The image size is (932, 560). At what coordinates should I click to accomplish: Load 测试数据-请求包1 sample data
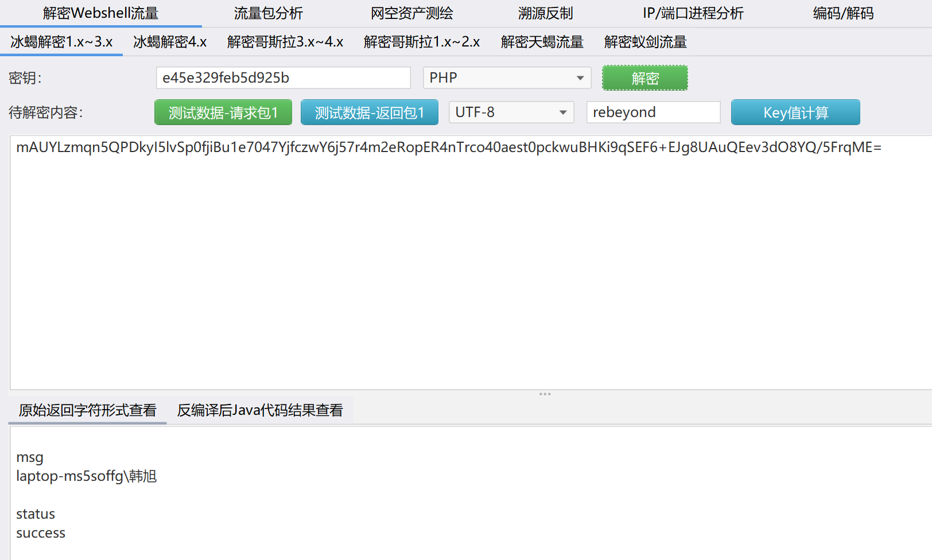tap(223, 112)
